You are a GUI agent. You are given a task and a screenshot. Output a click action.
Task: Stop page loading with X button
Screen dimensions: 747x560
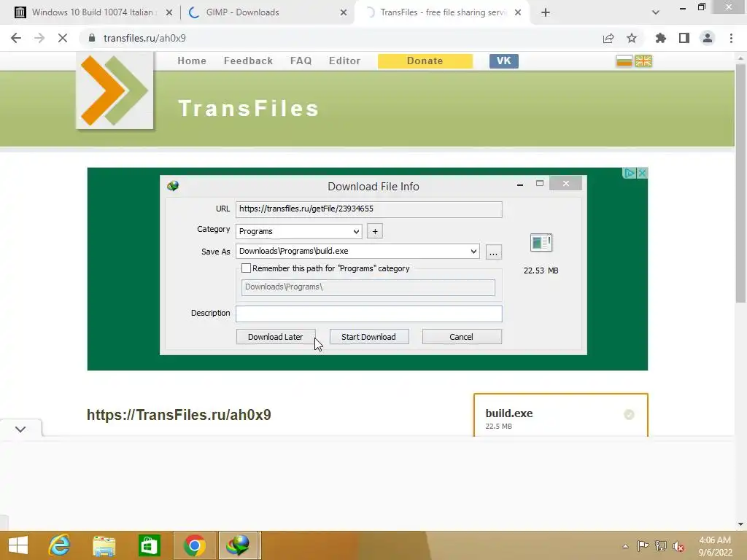(63, 38)
